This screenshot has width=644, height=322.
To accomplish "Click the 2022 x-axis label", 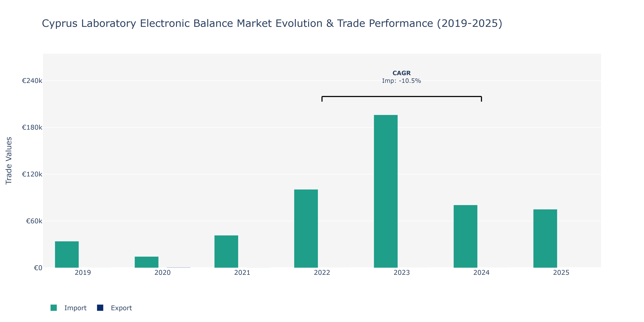I will click(322, 272).
